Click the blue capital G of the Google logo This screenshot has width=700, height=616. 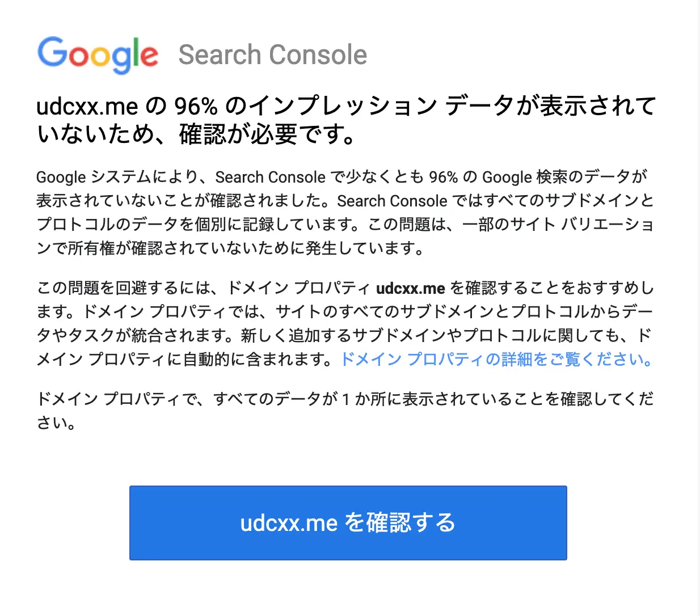(52, 53)
